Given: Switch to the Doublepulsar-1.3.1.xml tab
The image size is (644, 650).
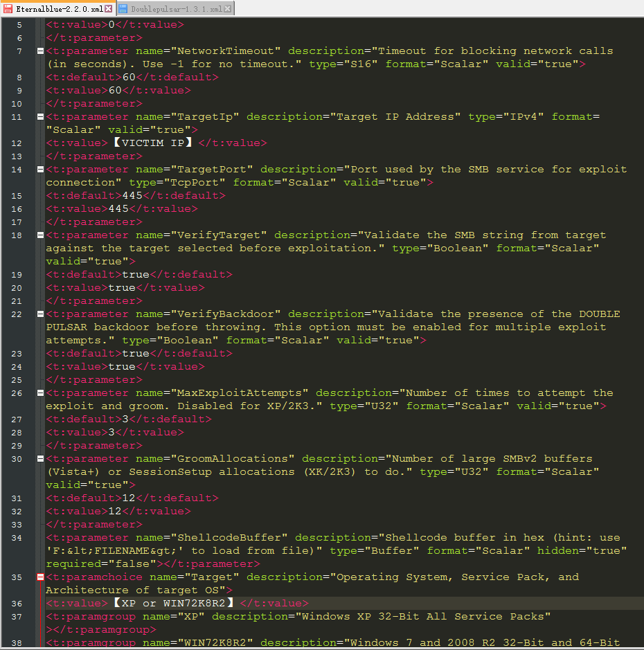Looking at the screenshot, I should click(x=176, y=9).
